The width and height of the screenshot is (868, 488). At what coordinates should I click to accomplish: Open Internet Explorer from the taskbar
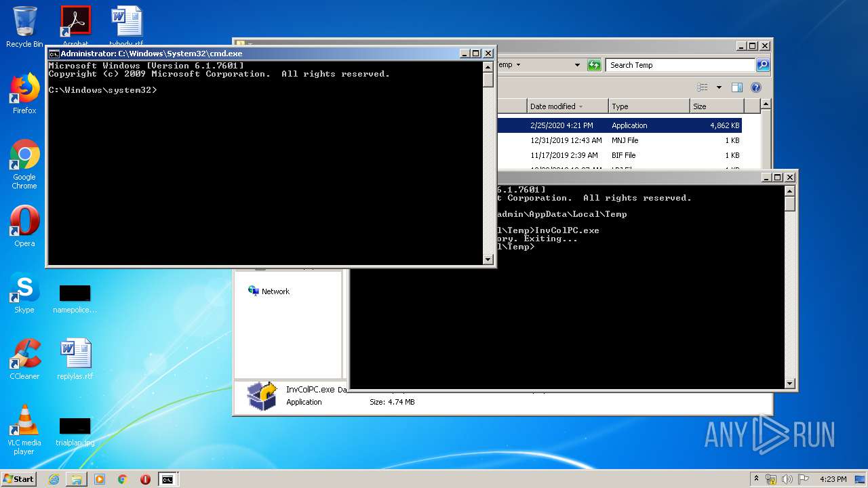(54, 479)
